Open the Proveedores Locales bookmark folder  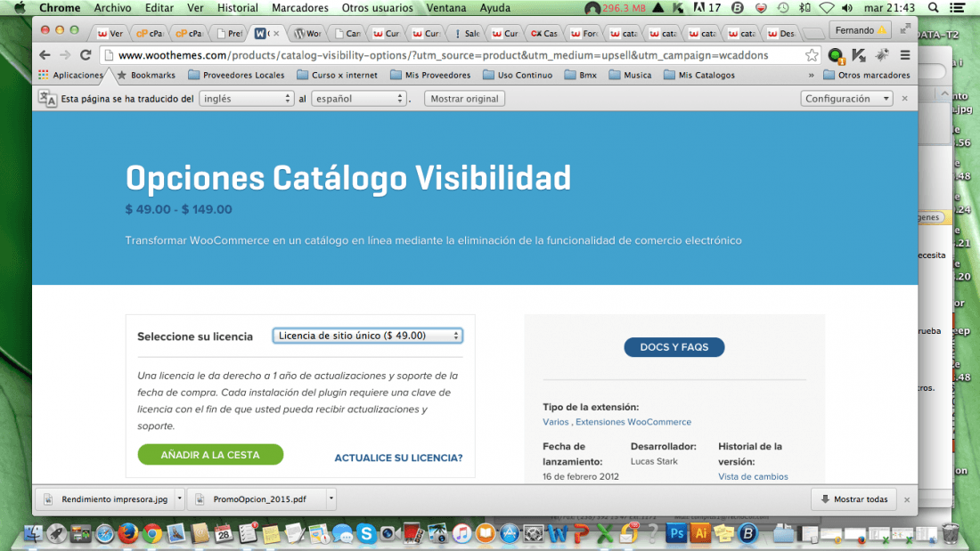pos(236,75)
